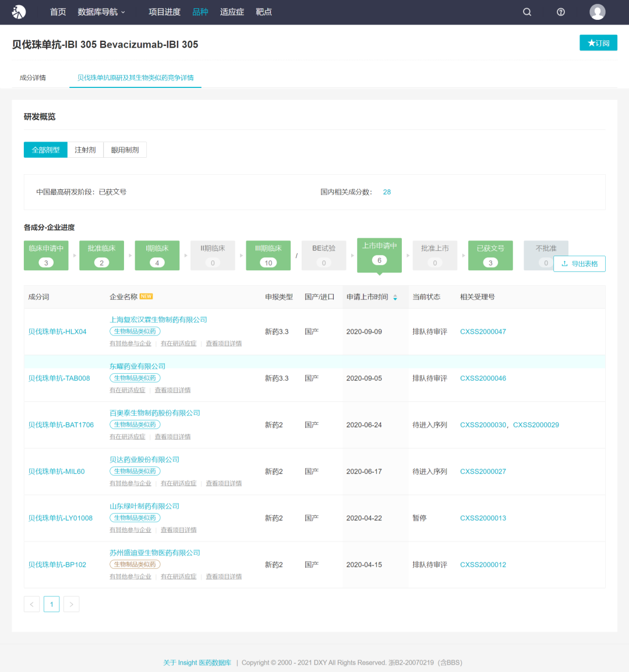Open 苏州盛迪亚生物医药有限公司 company link
The image size is (629, 672).
(155, 553)
